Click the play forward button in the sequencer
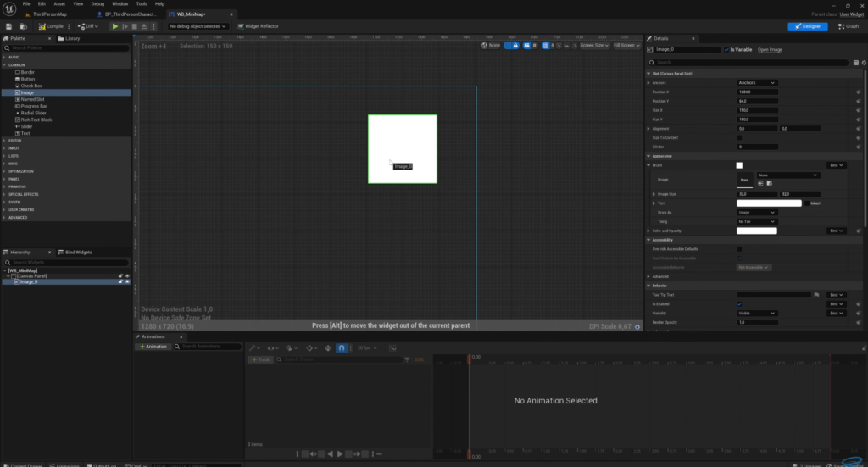The height and width of the screenshot is (467, 868). [339, 454]
